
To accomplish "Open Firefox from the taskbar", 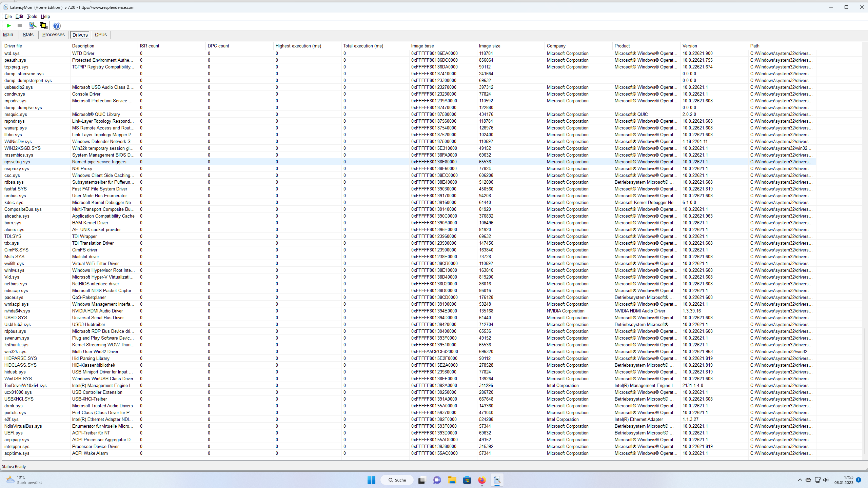I will click(482, 480).
